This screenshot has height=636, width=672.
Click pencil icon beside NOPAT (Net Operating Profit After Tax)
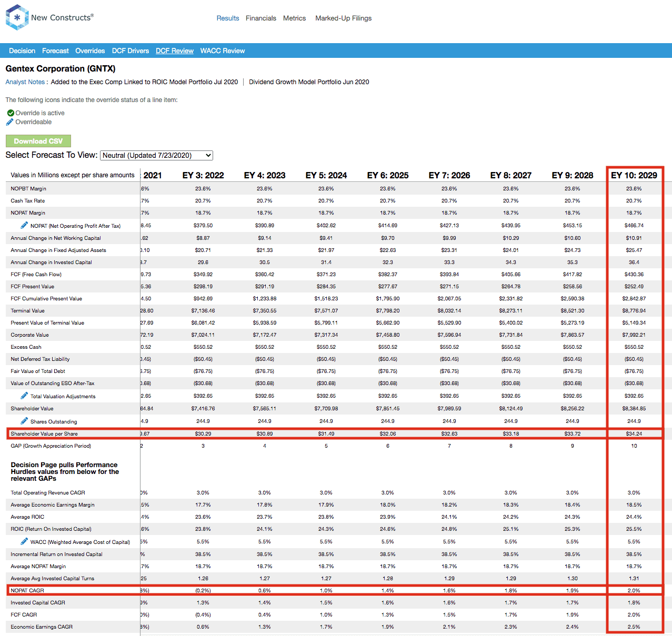(x=24, y=225)
